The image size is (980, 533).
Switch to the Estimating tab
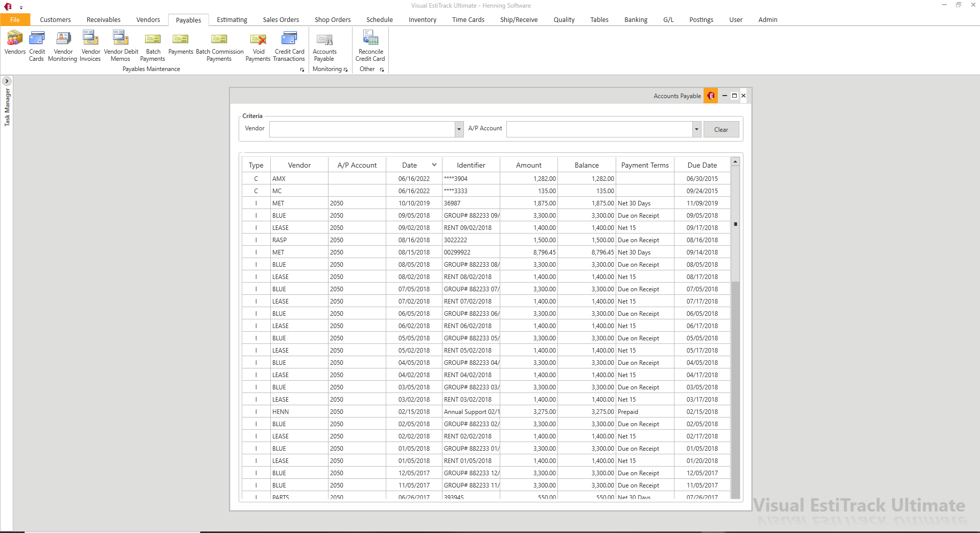point(231,19)
